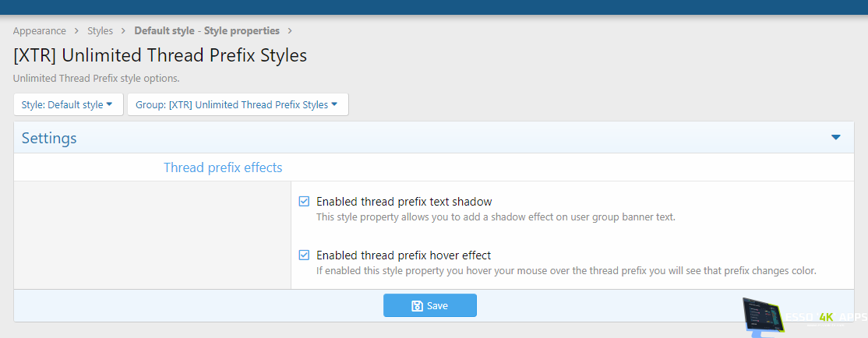The width and height of the screenshot is (868, 338).
Task: Click the caret arrow on Group dropdown
Action: pos(334,104)
